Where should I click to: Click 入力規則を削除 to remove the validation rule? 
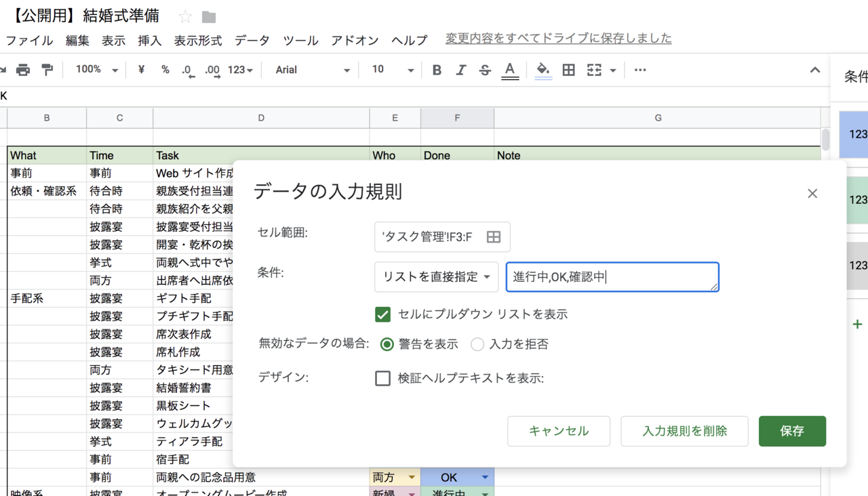pos(684,431)
